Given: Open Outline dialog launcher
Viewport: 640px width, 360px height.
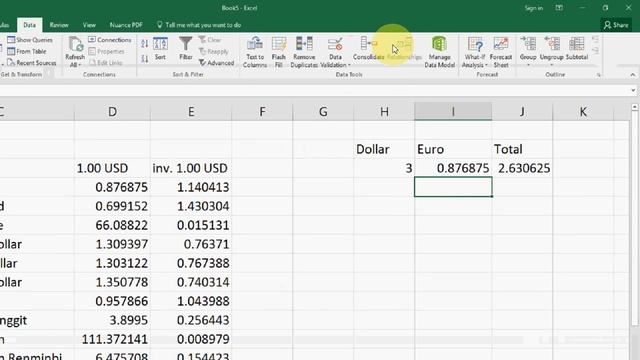Looking at the screenshot, I should coord(599,75).
